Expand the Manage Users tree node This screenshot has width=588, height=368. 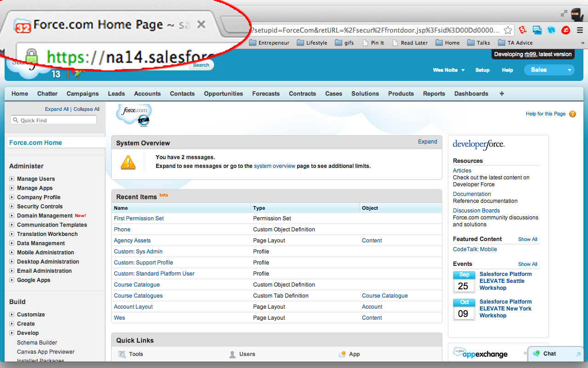tap(12, 179)
